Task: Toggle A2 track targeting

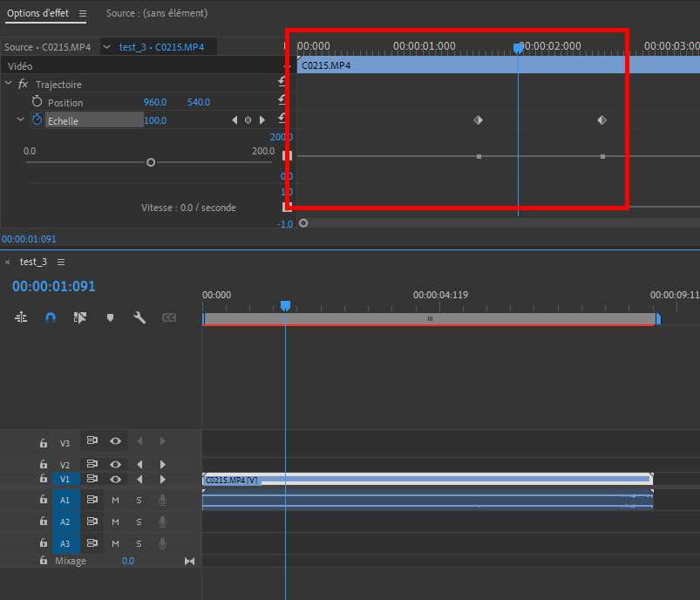Action: click(x=65, y=522)
